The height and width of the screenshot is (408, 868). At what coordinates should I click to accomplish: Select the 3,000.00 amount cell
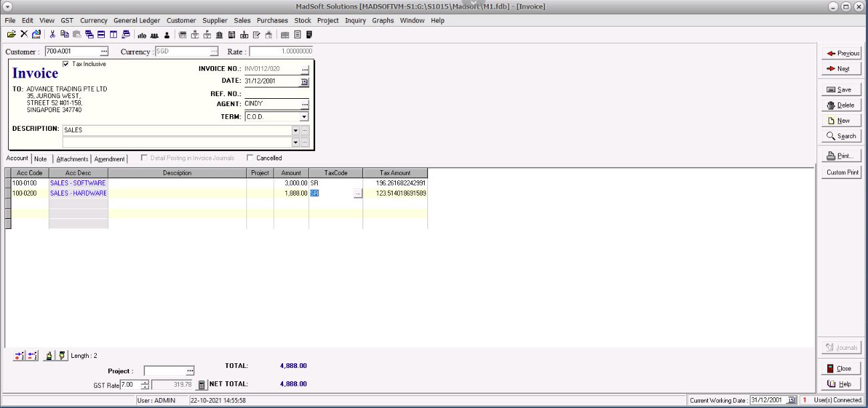[x=291, y=183]
